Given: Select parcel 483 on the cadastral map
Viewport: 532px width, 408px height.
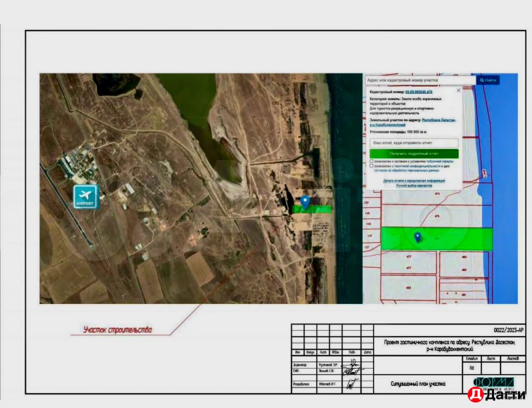Looking at the screenshot, I should coord(408,287).
